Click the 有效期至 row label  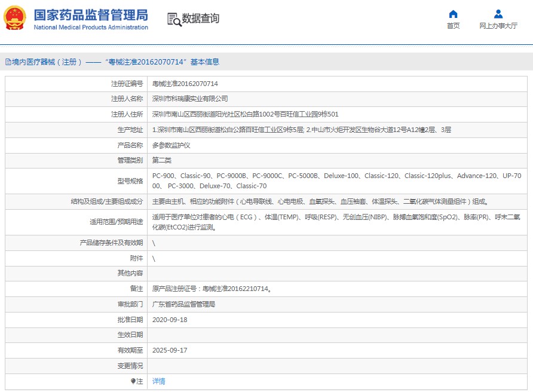[130, 350]
